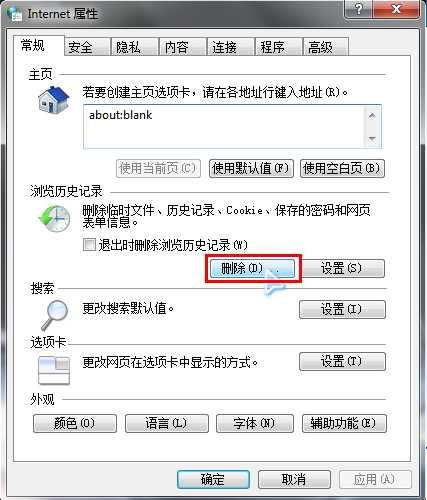Click the tabs section window icon
The height and width of the screenshot is (500, 427).
tap(54, 370)
